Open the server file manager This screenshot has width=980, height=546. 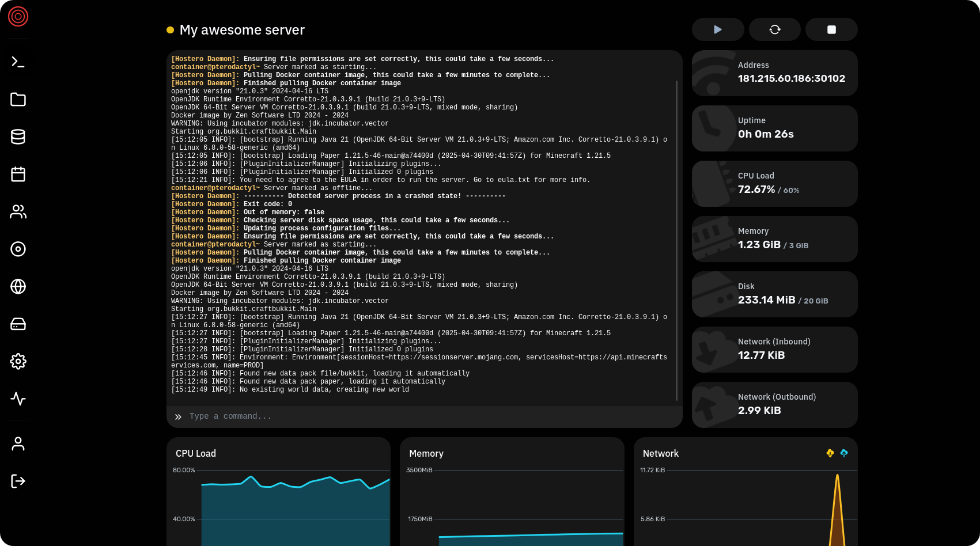(x=18, y=99)
